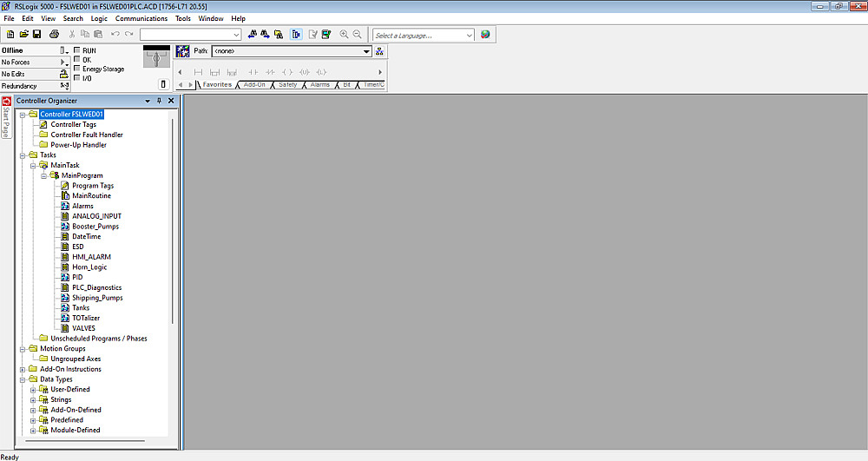Click the Print icon

click(54, 35)
